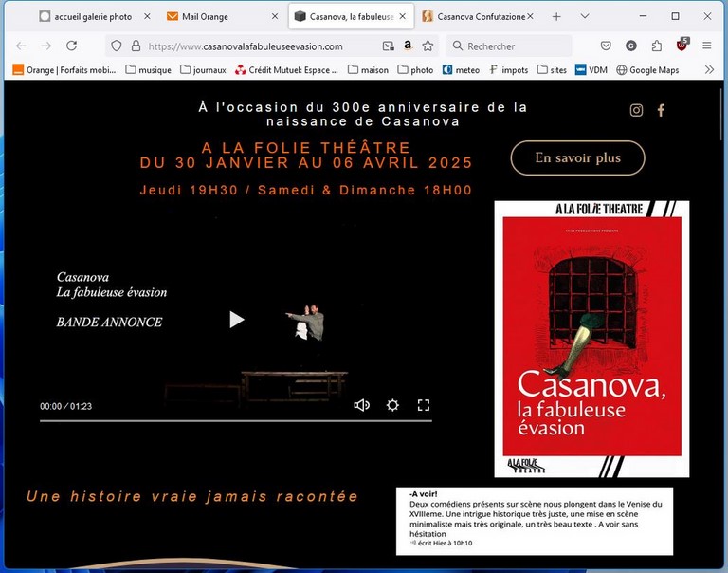Viewport: 728px width, 573px height.
Task: Open Firefox application menu
Action: [x=706, y=46]
